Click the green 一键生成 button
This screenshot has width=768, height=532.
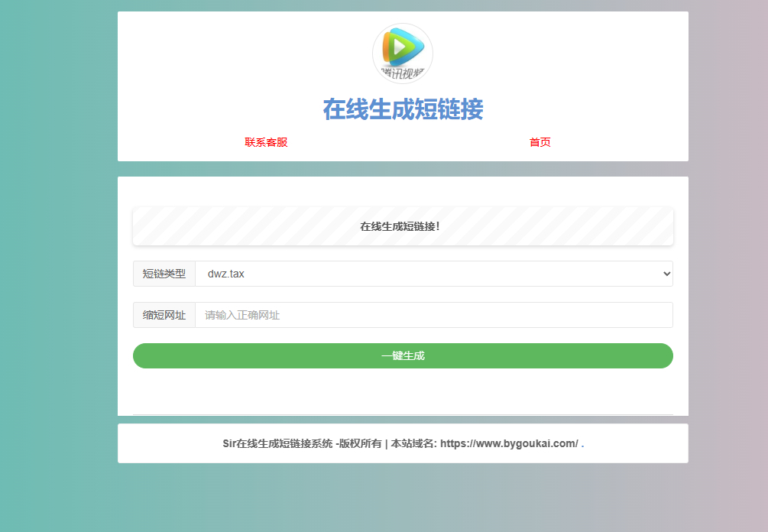click(403, 355)
